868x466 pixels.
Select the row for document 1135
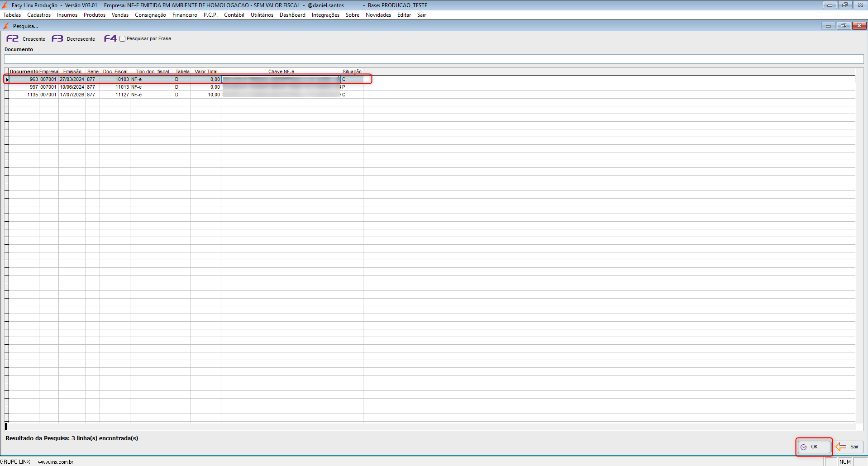186,95
